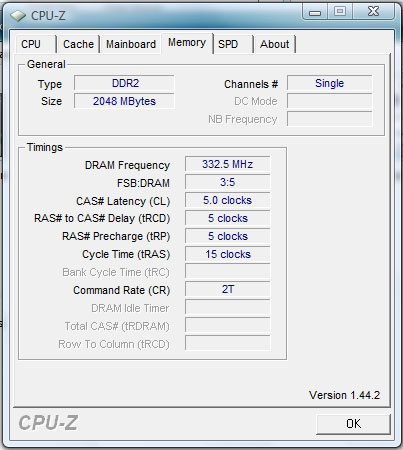Click the CAS# Latency value 5.0 clocks
Screen dimensions: 403x450
(228, 200)
